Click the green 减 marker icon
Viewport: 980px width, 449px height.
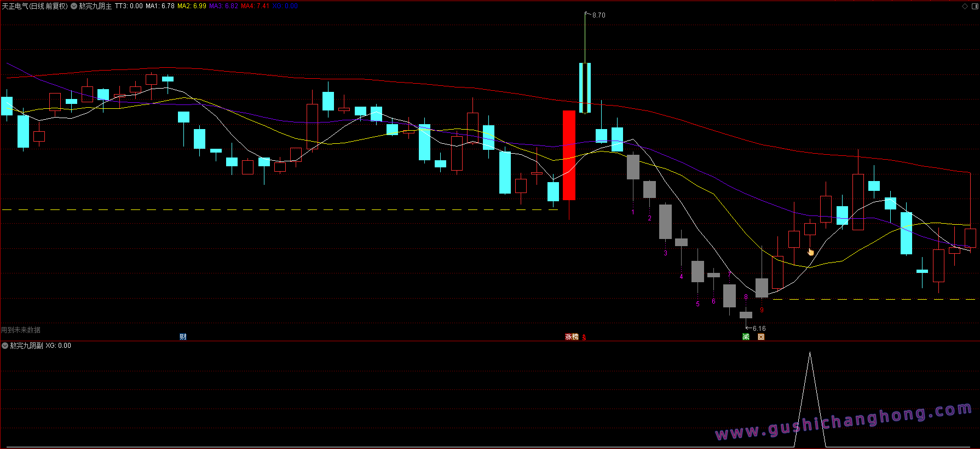[746, 337]
